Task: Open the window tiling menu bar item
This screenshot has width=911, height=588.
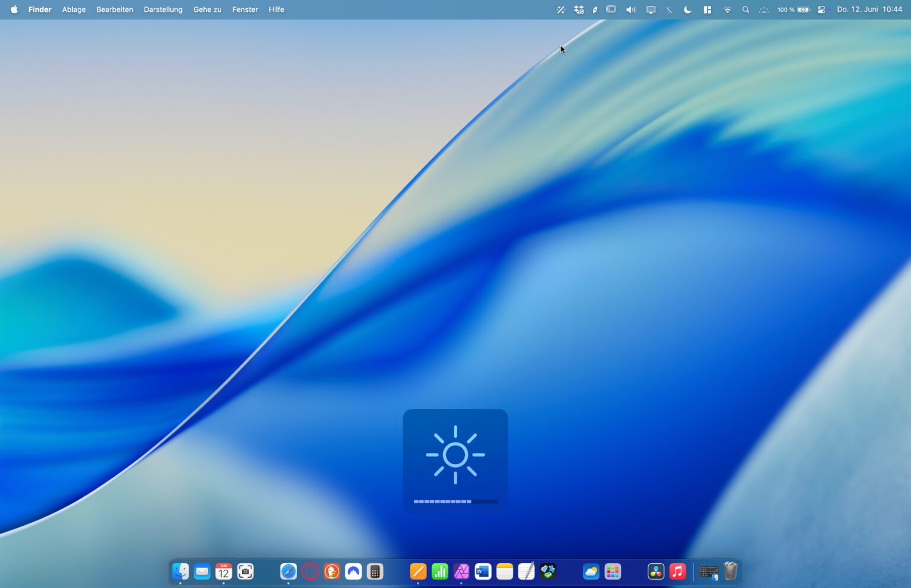Action: pyautogui.click(x=707, y=9)
